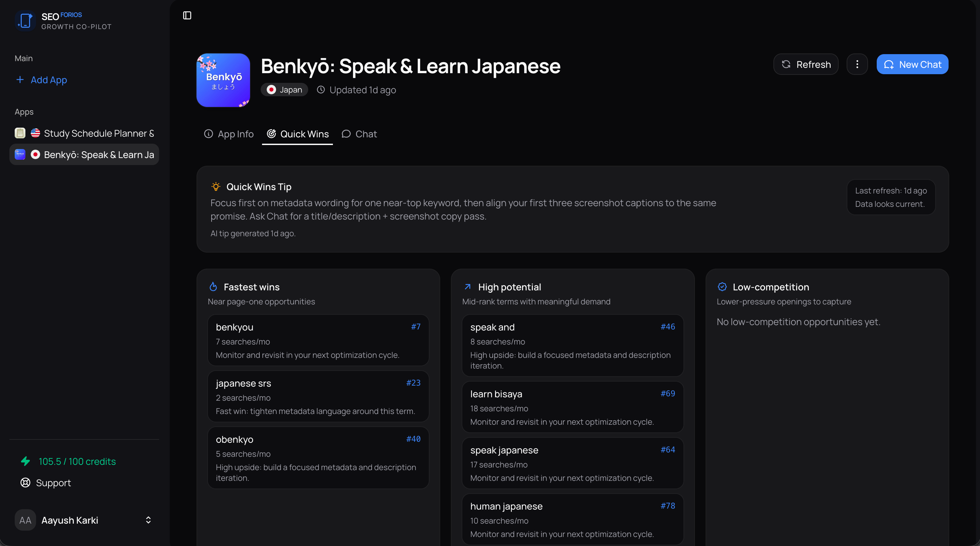Open the three-dots more options menu
Screen dimensions: 980x546
(x=857, y=64)
